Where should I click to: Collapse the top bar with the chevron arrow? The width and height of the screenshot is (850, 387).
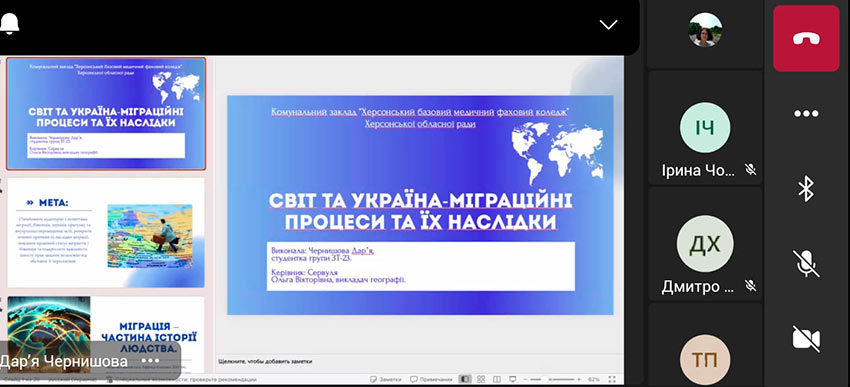[609, 24]
